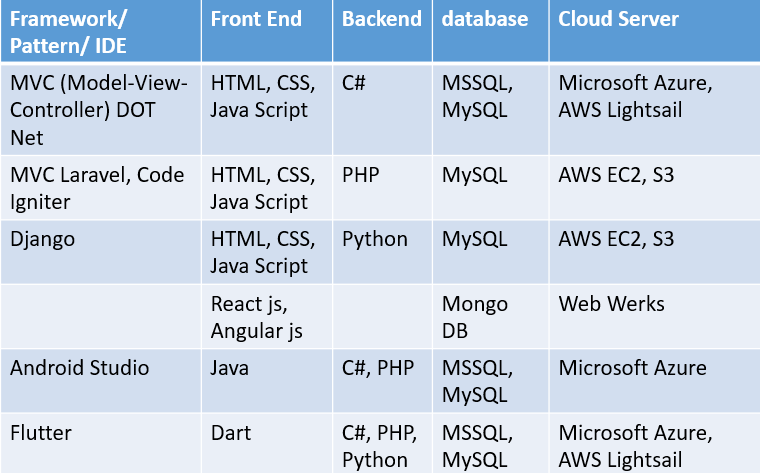Screen dimensions: 760x473
Task: Select the 'Backend' column header
Action: pos(382,31)
